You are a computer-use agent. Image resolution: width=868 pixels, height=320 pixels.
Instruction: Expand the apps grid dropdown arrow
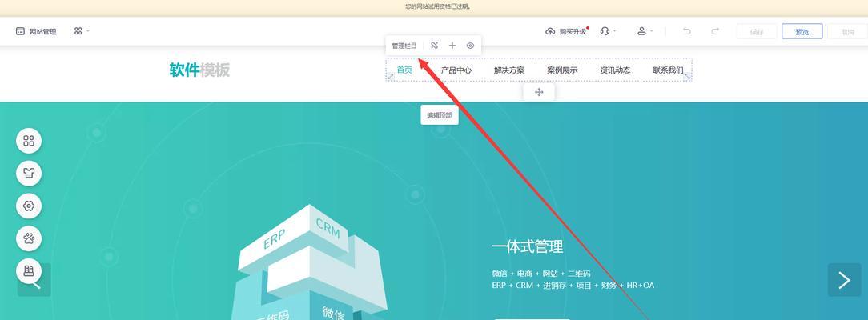pyautogui.click(x=88, y=31)
